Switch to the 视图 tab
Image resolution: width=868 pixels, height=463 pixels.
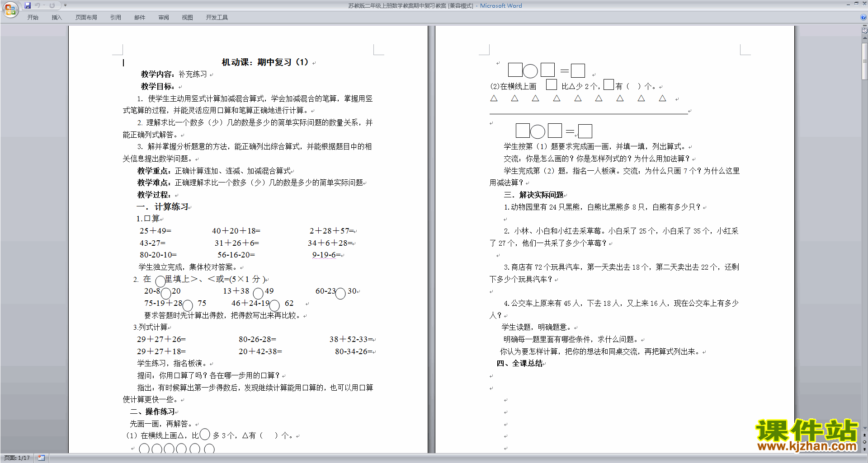(187, 18)
